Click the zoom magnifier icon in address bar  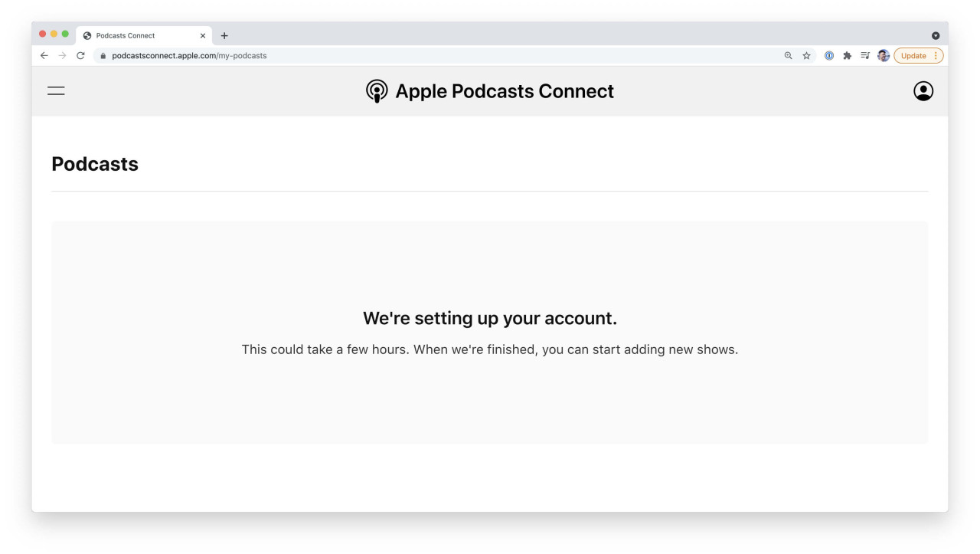tap(788, 56)
